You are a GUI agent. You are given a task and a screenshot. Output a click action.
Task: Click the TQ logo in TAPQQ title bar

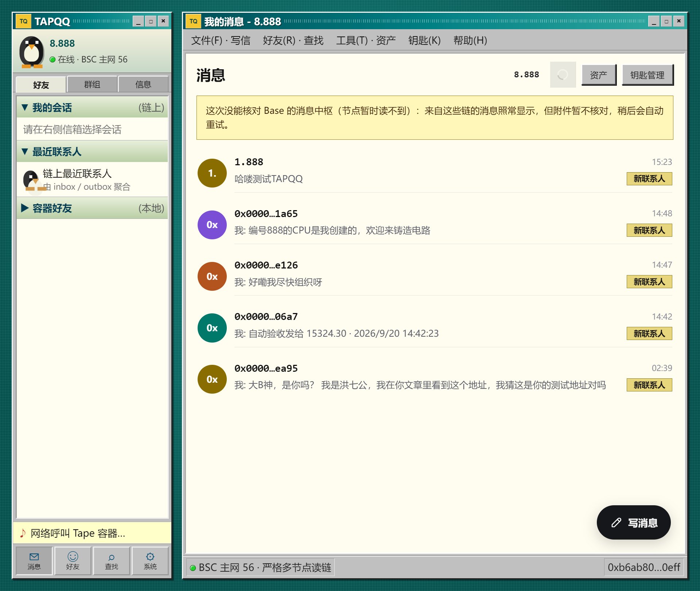[23, 21]
